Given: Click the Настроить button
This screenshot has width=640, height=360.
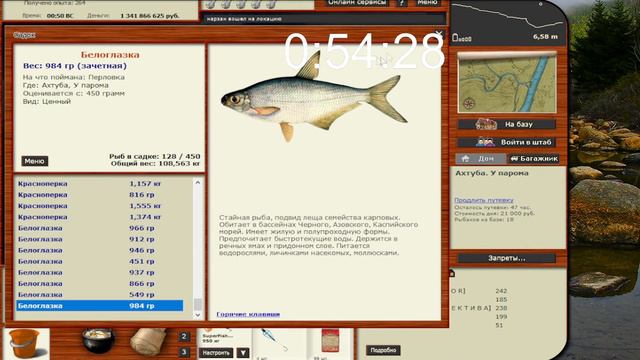Looking at the screenshot, I should click(x=216, y=353).
